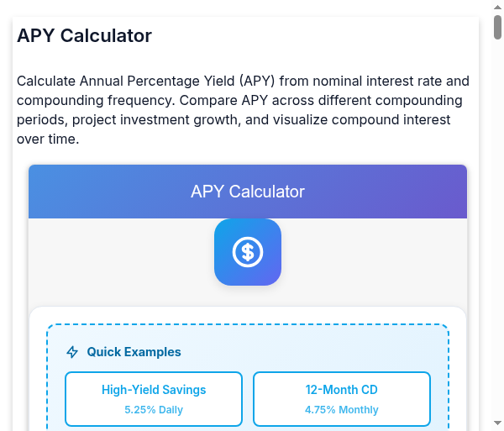The width and height of the screenshot is (504, 431).
Task: Click the scrollbar up arrow
Action: pyautogui.click(x=497, y=7)
